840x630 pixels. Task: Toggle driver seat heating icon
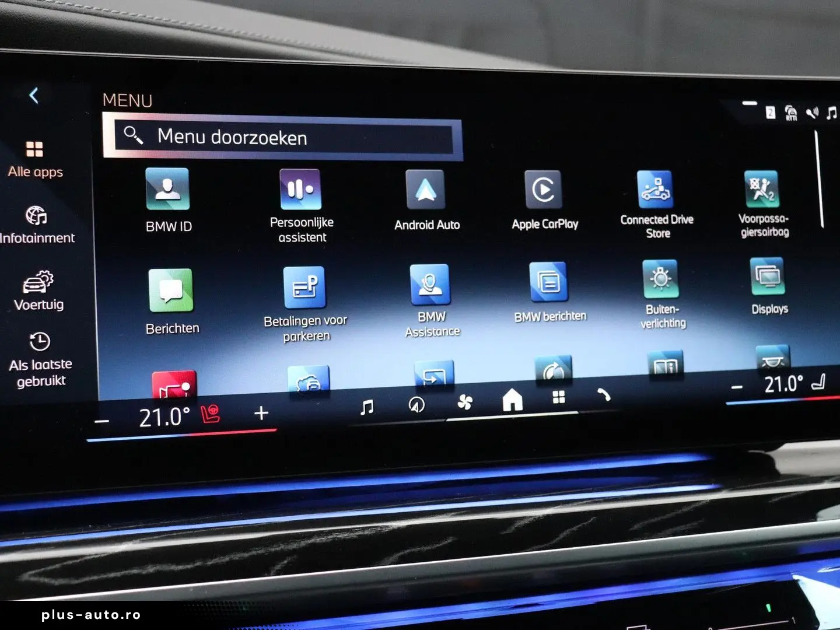[x=211, y=414]
